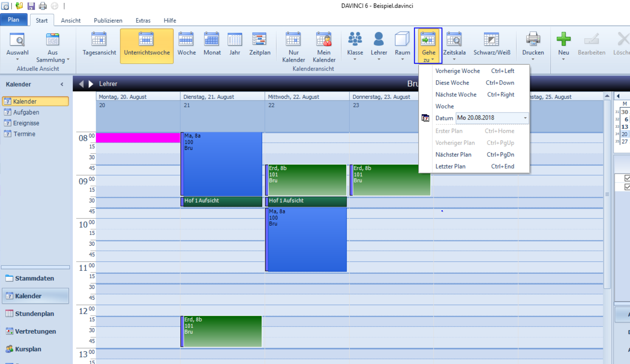Click the Drucken printer icon
This screenshot has height=364, width=630.
[533, 39]
